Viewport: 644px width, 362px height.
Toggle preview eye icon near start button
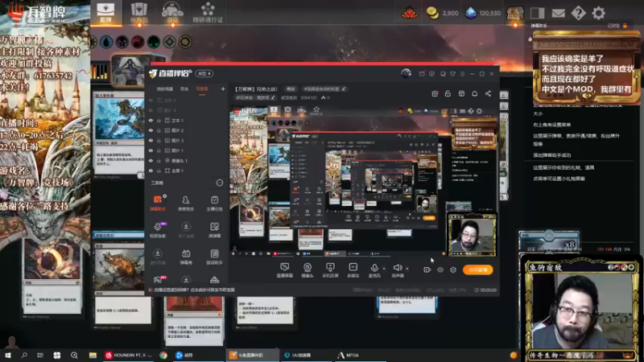(x=440, y=269)
